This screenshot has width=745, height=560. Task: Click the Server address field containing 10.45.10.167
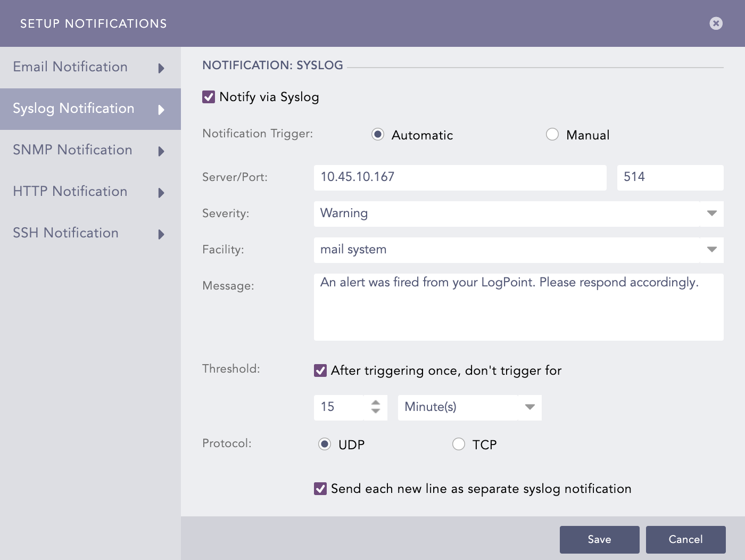460,177
